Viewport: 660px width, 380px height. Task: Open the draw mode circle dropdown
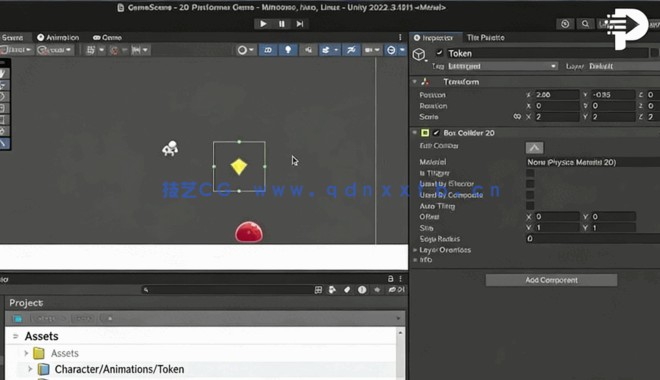point(246,50)
